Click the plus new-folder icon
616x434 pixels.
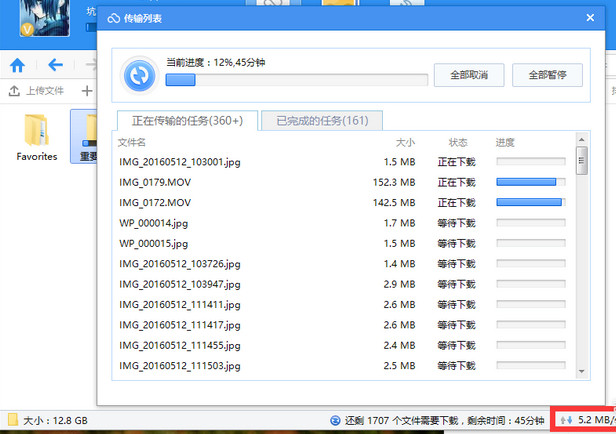tap(87, 91)
